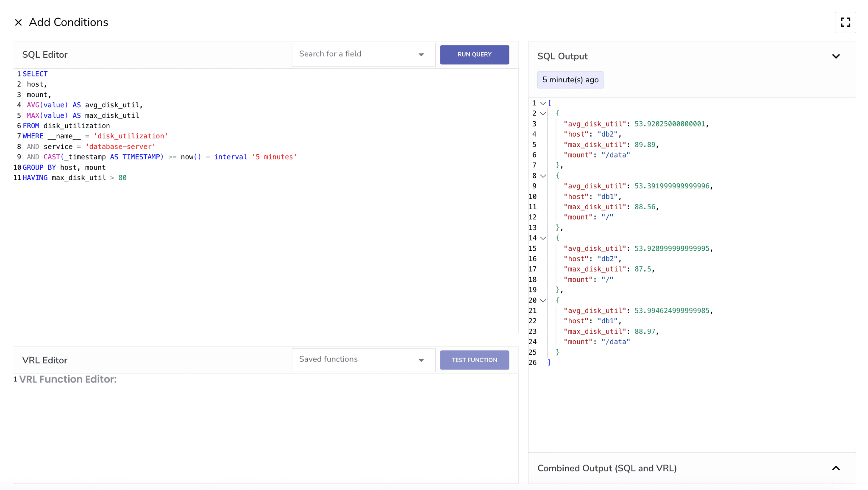868x490 pixels.
Task: Click the TEST FUNCTION button
Action: 474,360
